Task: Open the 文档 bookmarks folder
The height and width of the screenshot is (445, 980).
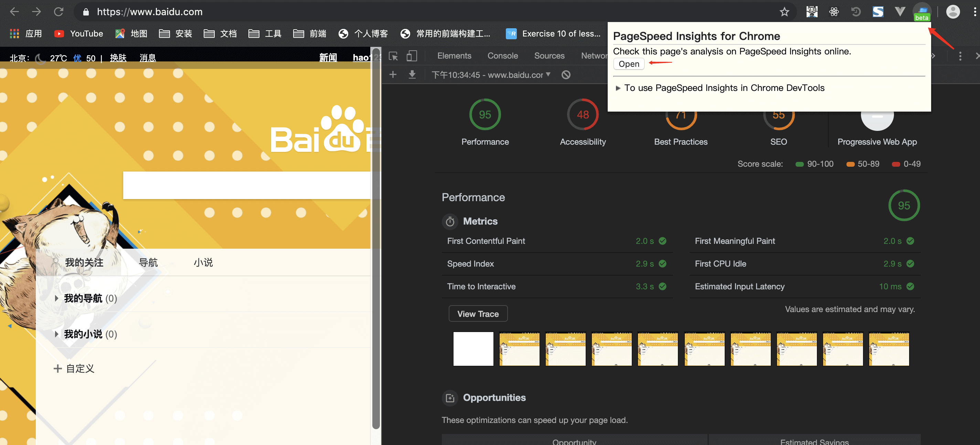Action: click(220, 33)
